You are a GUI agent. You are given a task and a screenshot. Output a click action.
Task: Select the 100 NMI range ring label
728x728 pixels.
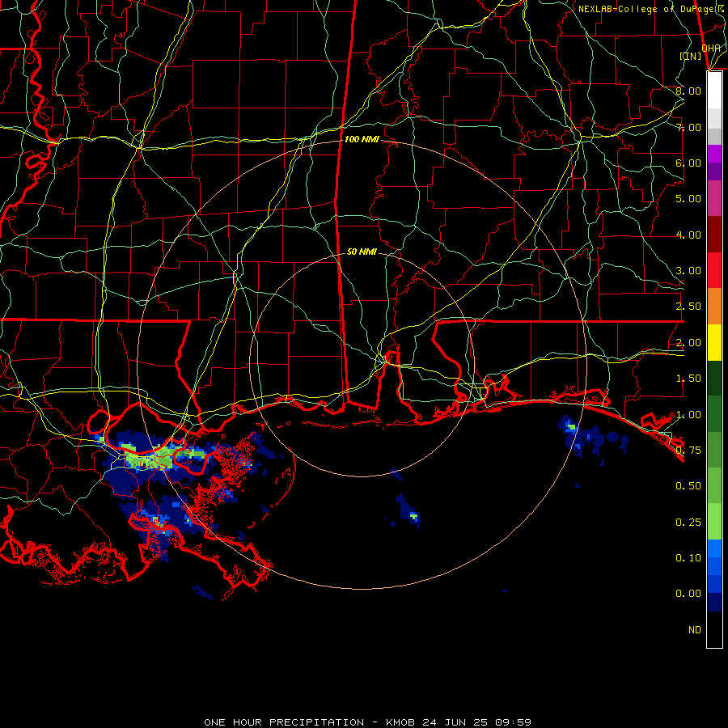[x=362, y=139]
